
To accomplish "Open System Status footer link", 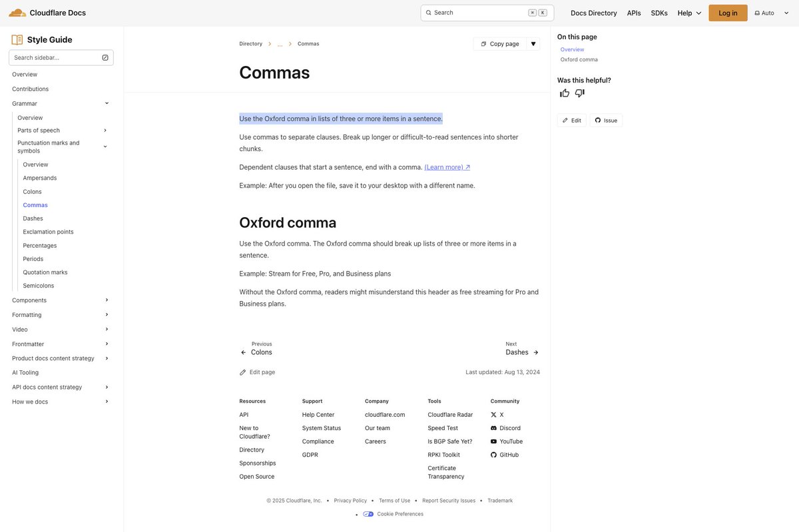I will click(322, 428).
